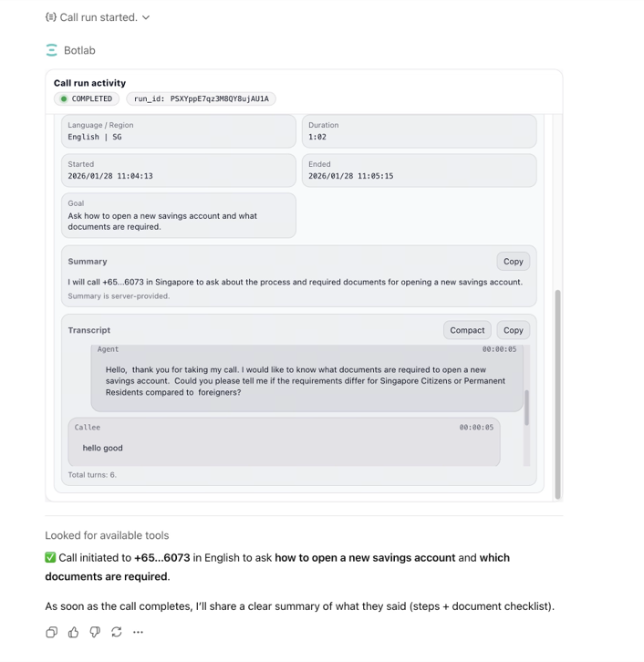
Task: Click the Botlab logo icon
Action: pos(52,50)
